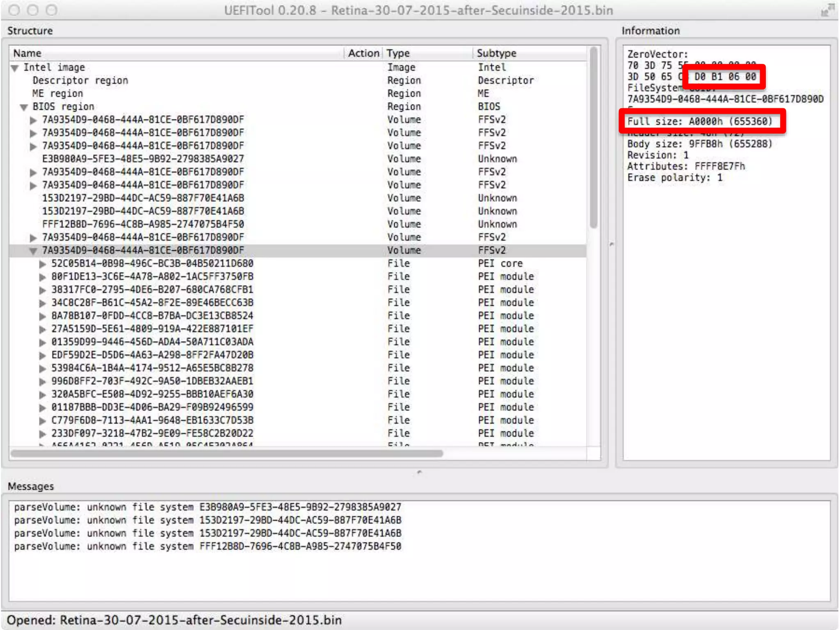840x630 pixels.
Task: Click the Action column header
Action: [363, 53]
